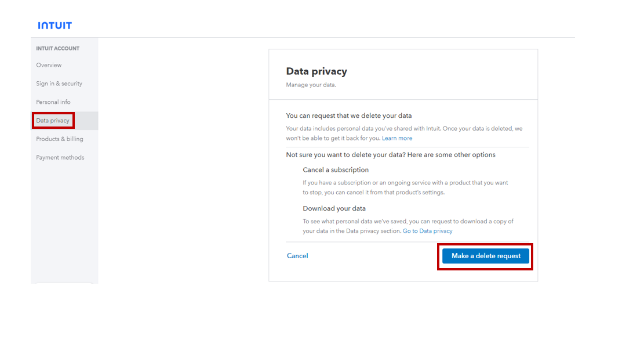Open Products & billing section
This screenshot has height=347, width=644.
[60, 139]
